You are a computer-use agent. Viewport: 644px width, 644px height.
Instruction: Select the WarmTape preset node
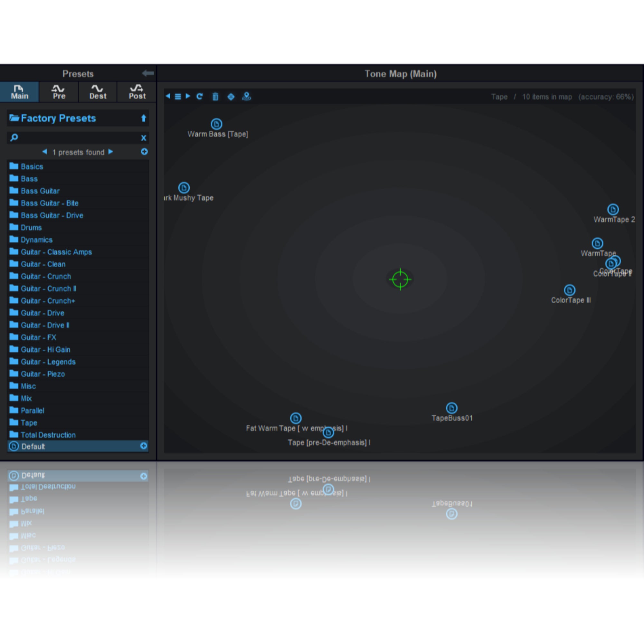click(x=597, y=243)
